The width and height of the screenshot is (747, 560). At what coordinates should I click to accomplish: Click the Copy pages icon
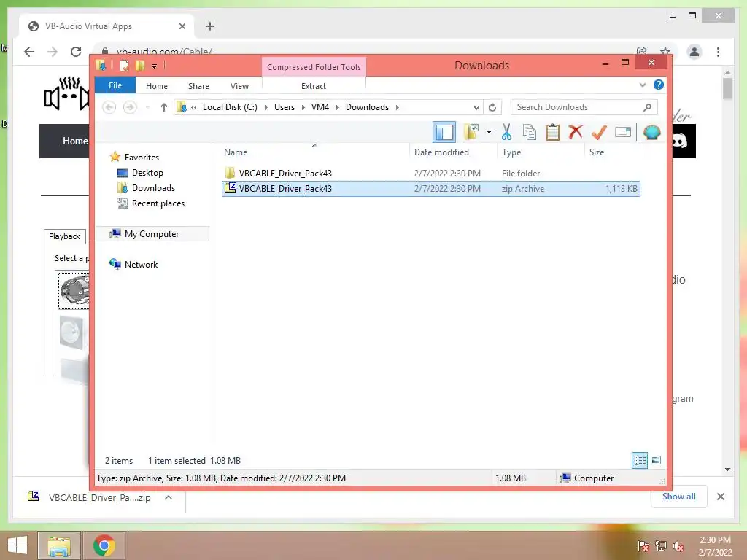pyautogui.click(x=530, y=132)
